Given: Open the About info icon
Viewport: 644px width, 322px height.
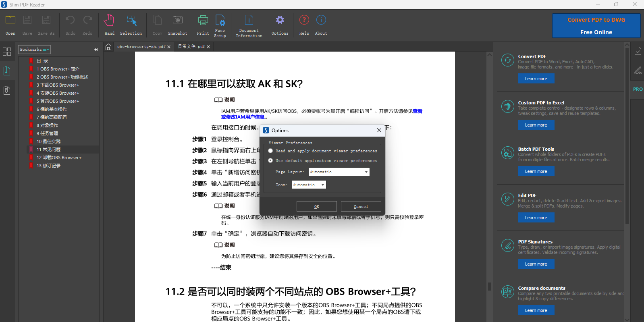Looking at the screenshot, I should 321,20.
